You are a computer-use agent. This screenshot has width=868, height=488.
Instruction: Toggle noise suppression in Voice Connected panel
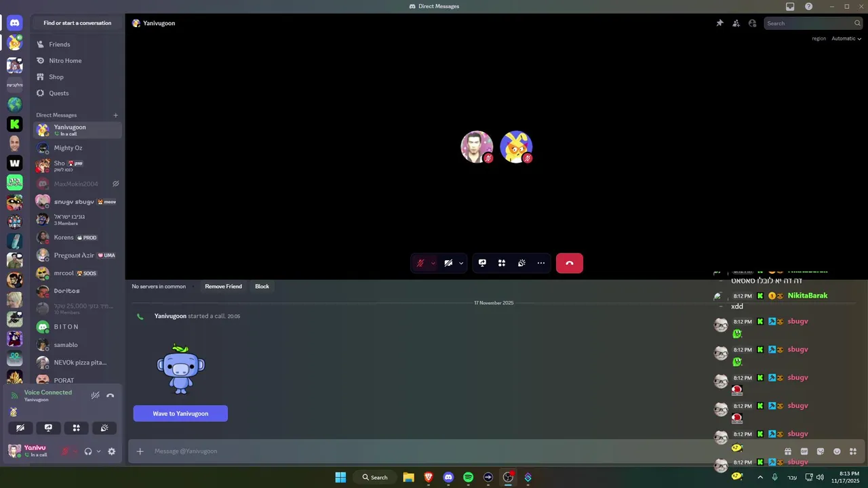96,395
